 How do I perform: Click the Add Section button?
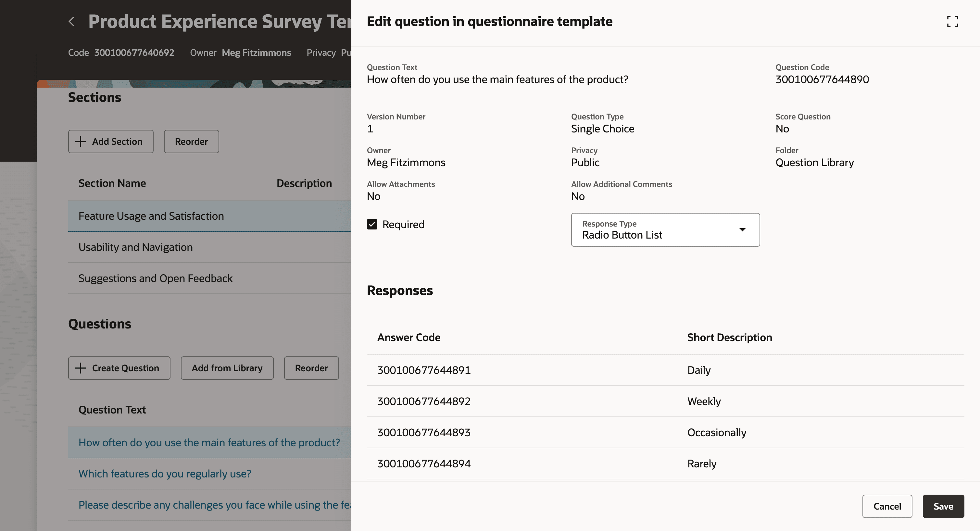pos(111,141)
